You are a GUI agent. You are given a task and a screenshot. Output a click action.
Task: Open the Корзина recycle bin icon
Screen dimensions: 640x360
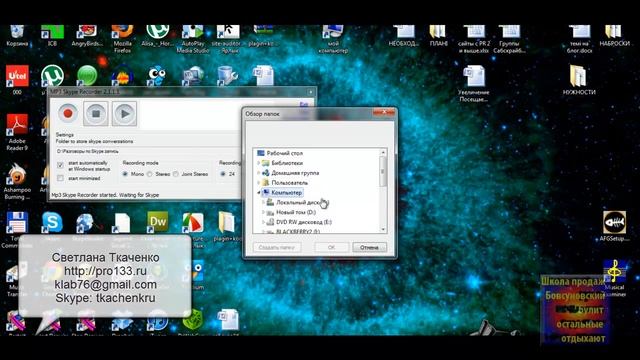17,36
